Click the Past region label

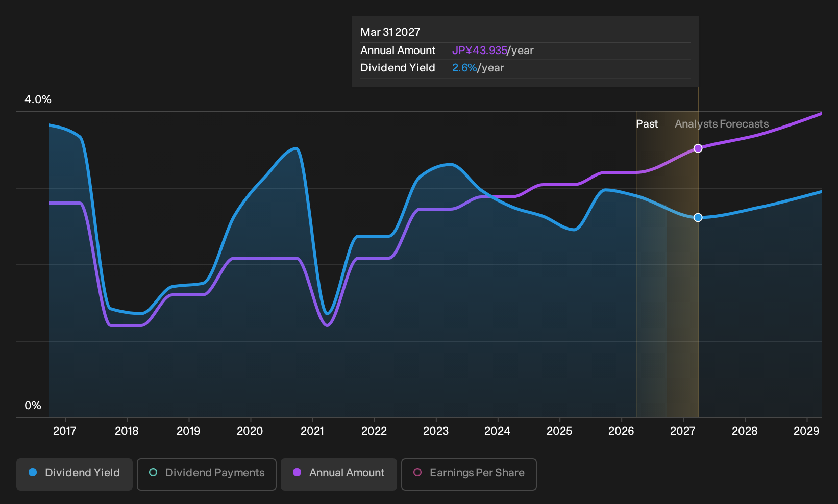(x=647, y=124)
